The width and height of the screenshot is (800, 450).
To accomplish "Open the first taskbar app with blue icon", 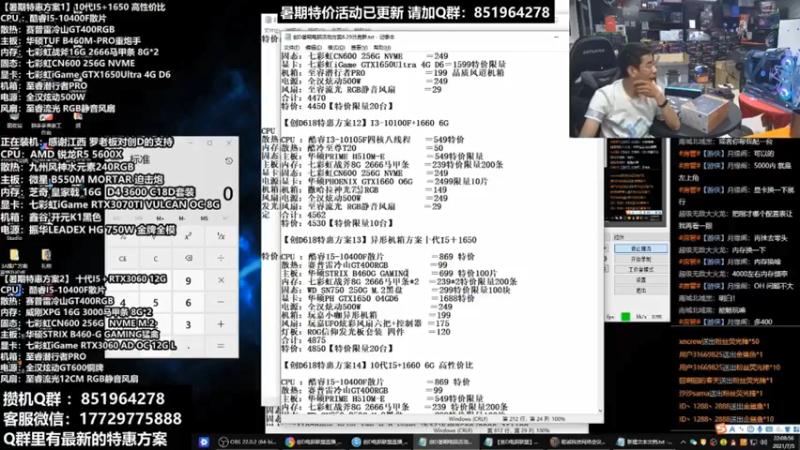I will [x=204, y=442].
